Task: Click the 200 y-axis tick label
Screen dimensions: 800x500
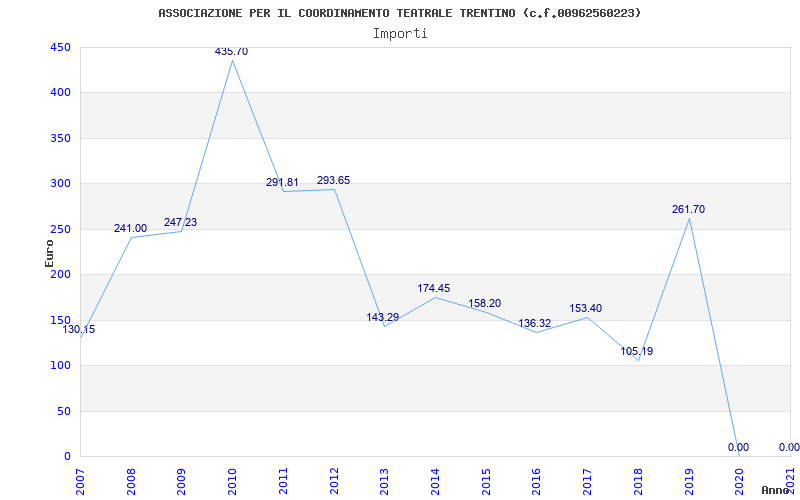Action: click(x=60, y=274)
